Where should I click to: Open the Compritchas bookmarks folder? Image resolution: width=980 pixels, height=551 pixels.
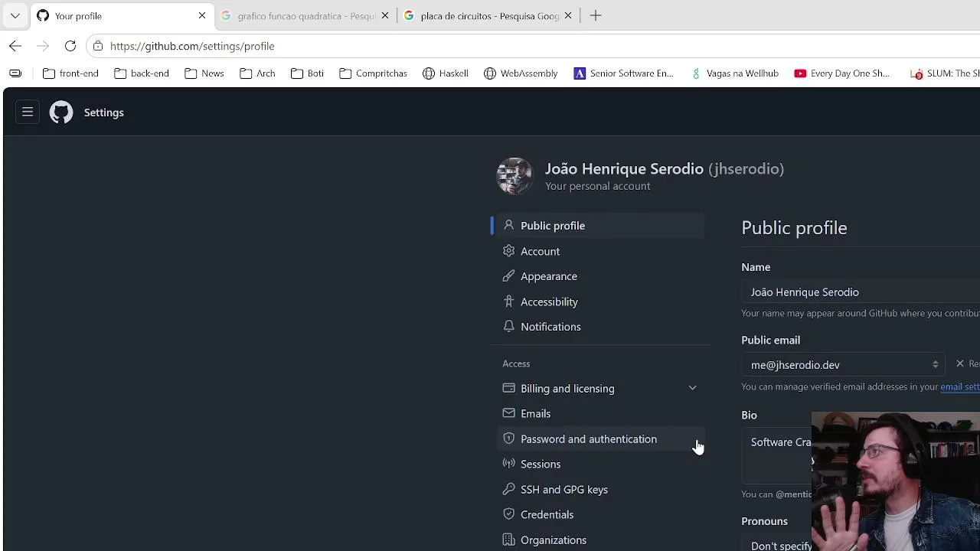coord(373,73)
